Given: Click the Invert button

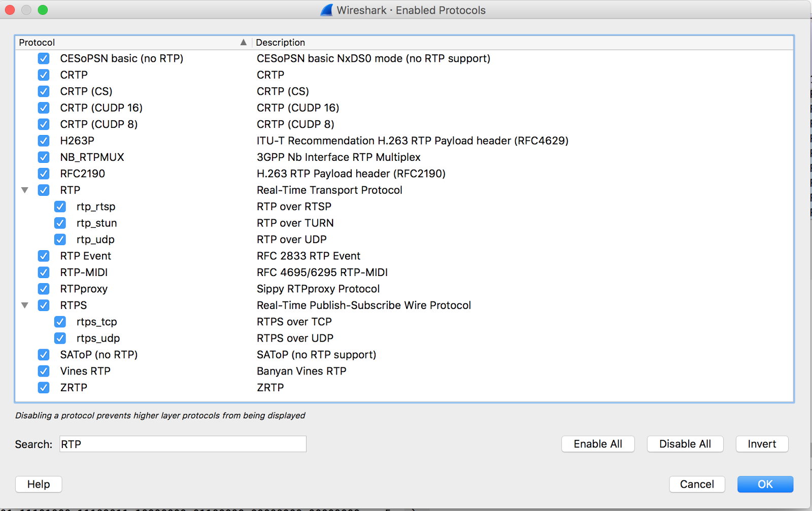Looking at the screenshot, I should coord(762,444).
